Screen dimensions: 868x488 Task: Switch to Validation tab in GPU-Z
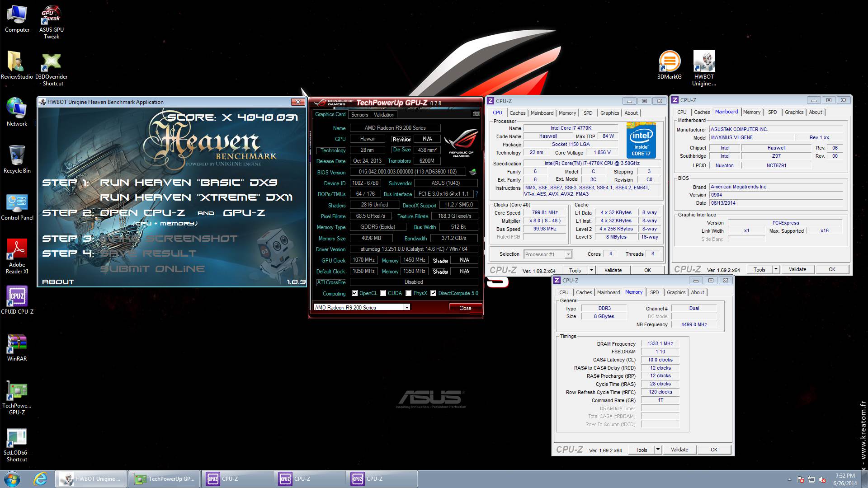(x=384, y=115)
